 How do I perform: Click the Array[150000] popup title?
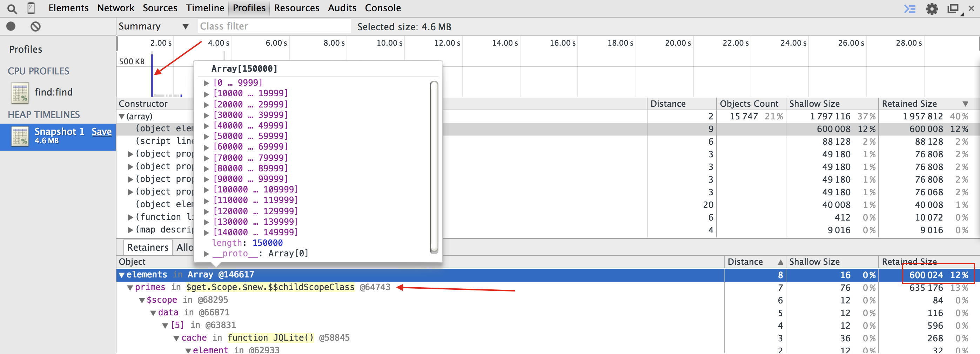tap(244, 69)
